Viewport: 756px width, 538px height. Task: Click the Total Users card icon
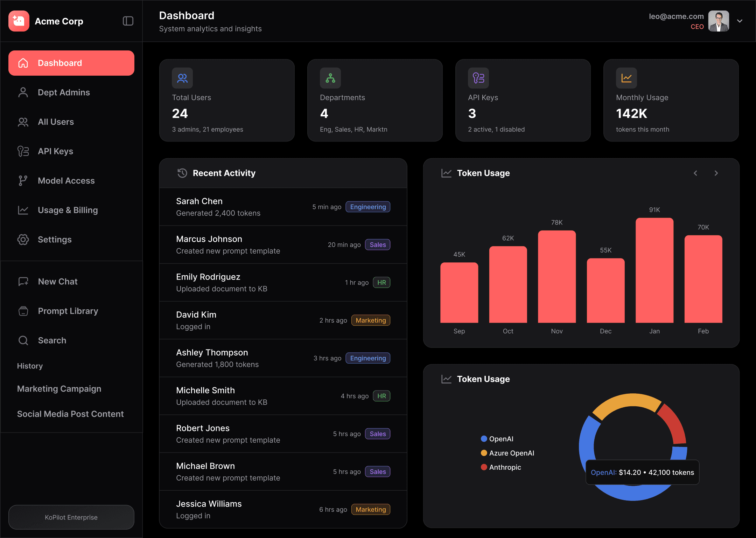tap(182, 78)
